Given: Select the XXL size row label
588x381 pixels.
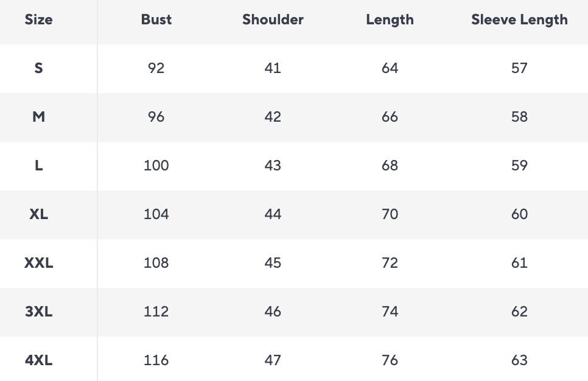Looking at the screenshot, I should 38,263.
